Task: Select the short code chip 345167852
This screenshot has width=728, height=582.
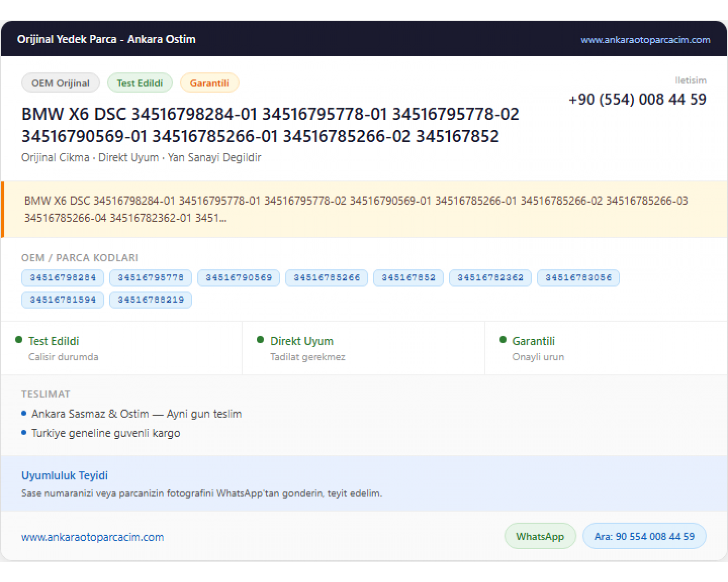Action: tap(408, 278)
